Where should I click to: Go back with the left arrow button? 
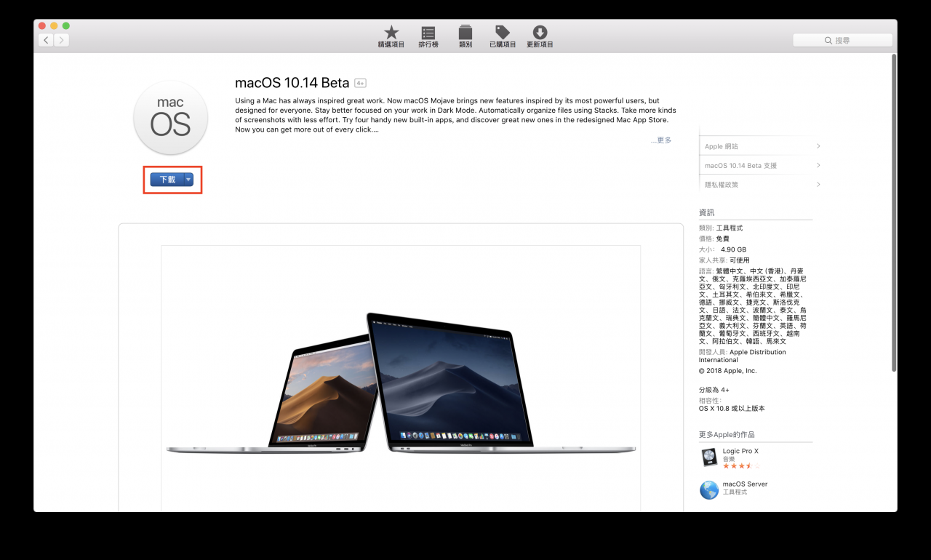(47, 40)
